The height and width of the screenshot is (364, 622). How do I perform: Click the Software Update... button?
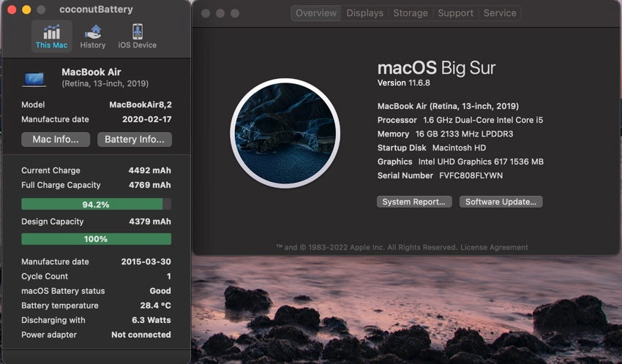point(501,202)
